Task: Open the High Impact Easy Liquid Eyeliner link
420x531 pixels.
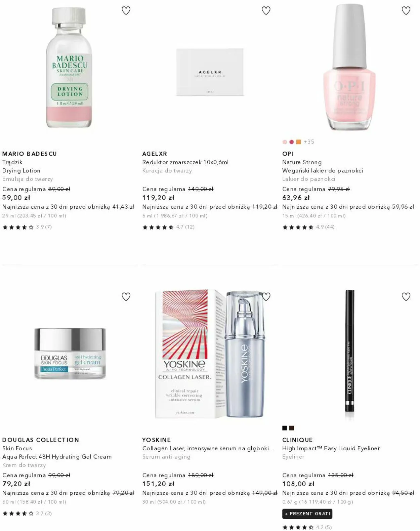Action: pos(331,448)
